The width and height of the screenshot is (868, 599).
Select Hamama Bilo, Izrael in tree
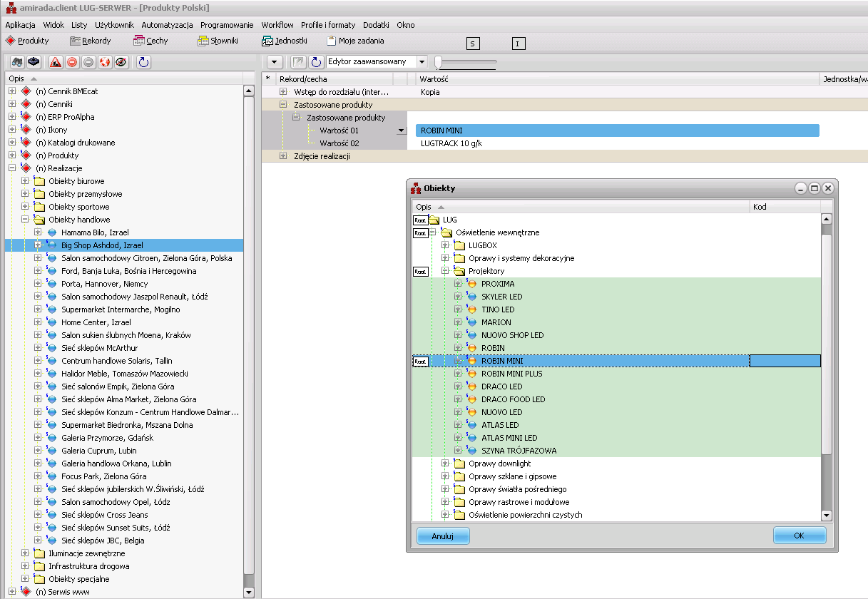pyautogui.click(x=95, y=232)
